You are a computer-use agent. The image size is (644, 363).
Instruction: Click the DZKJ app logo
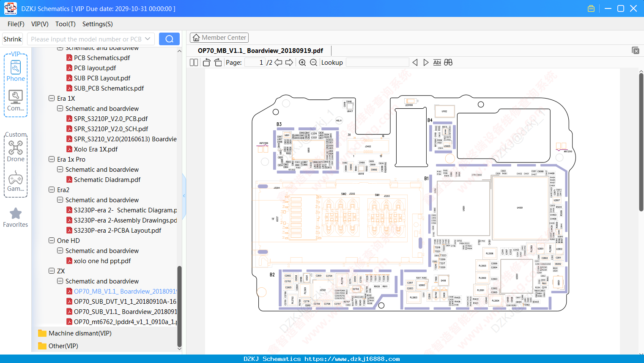(10, 8)
